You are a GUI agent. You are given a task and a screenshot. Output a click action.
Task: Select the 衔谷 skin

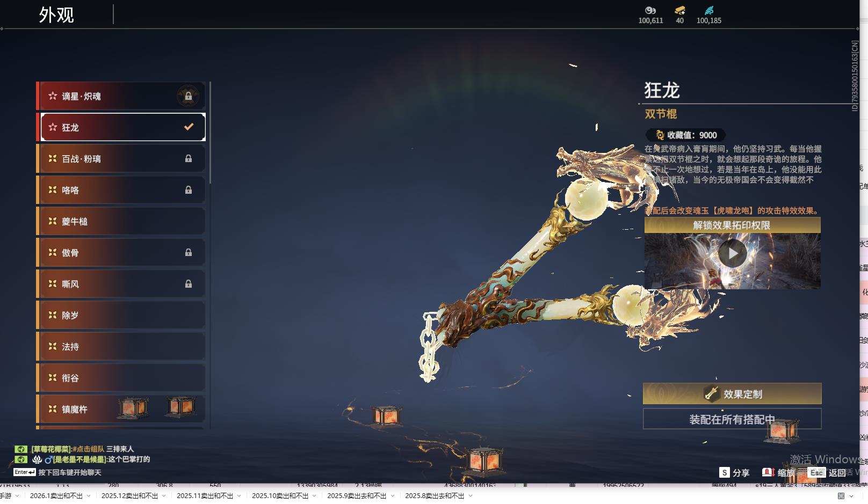121,377
